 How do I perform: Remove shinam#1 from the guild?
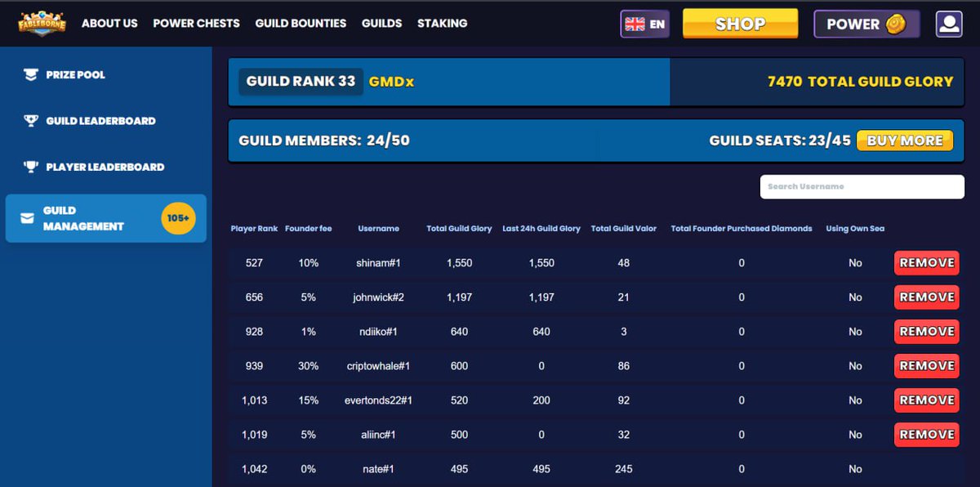[x=926, y=262]
